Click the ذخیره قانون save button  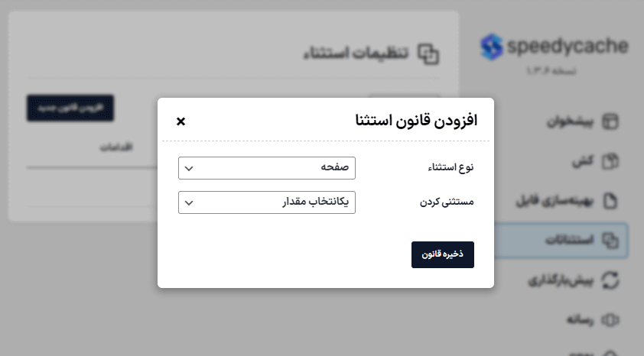[x=443, y=255]
